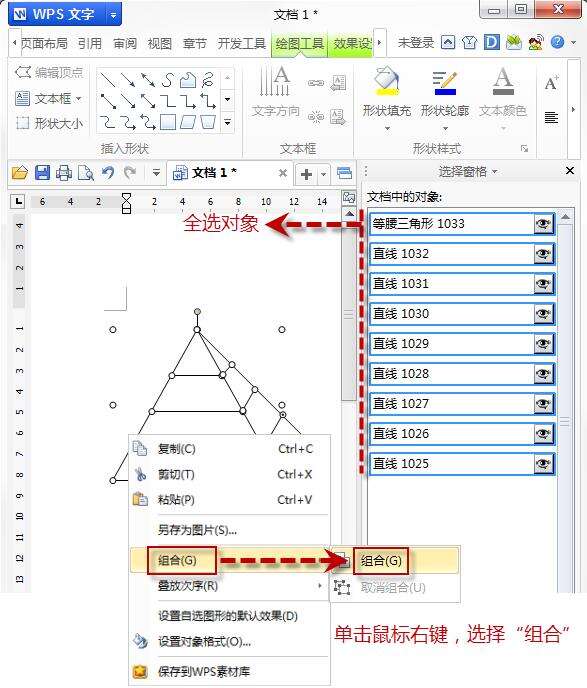Pick the parallelogram shape in gallery

[x=188, y=122]
